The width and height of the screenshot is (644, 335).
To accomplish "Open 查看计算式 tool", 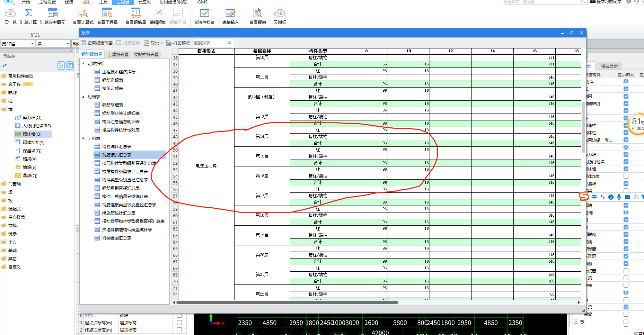I will point(83,16).
